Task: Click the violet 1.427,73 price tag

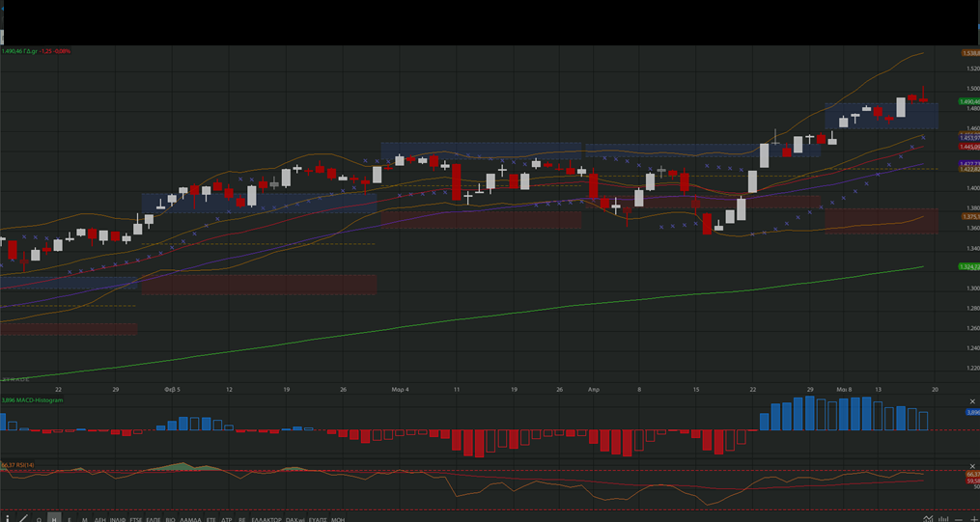Action: click(x=968, y=164)
